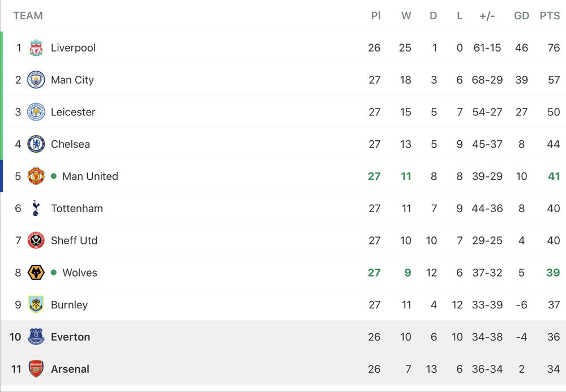Click the Arsenal cannon crest

[x=36, y=369]
